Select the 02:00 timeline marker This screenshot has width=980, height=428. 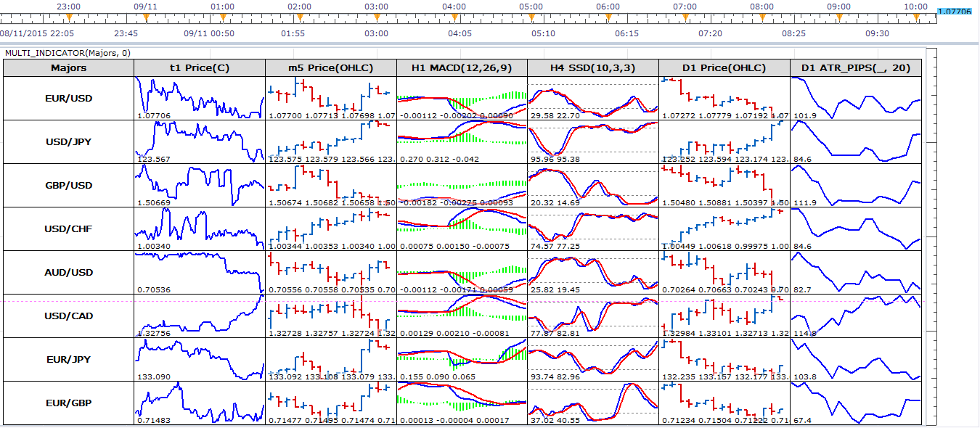click(x=299, y=6)
